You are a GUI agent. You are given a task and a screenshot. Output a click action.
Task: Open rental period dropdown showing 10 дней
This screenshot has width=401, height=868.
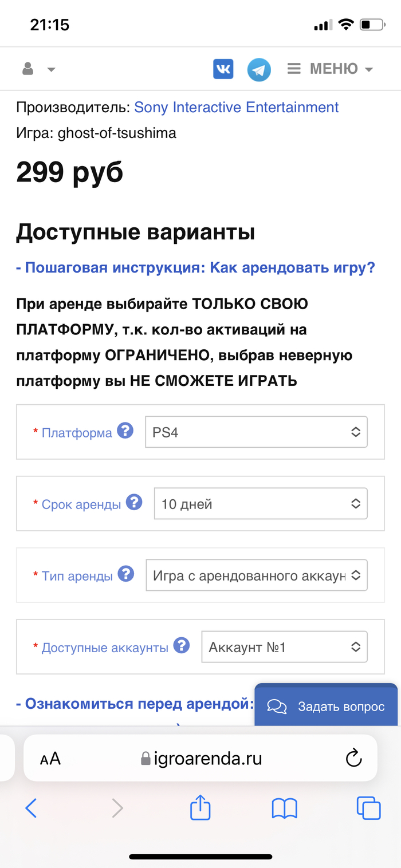click(x=261, y=504)
